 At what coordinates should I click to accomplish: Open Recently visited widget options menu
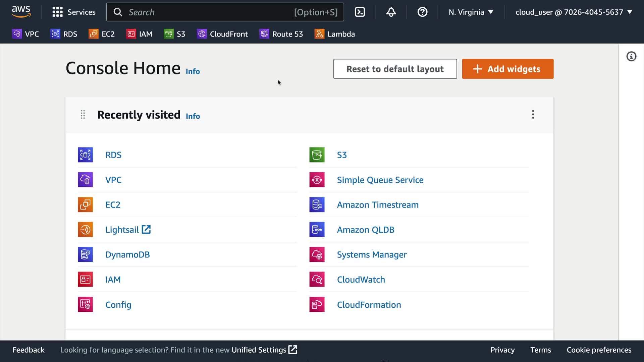533,115
